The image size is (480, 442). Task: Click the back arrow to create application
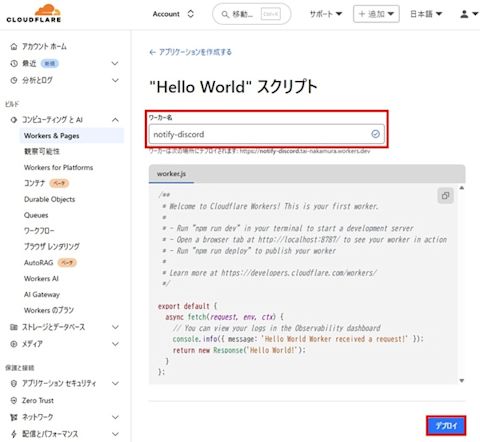click(152, 52)
